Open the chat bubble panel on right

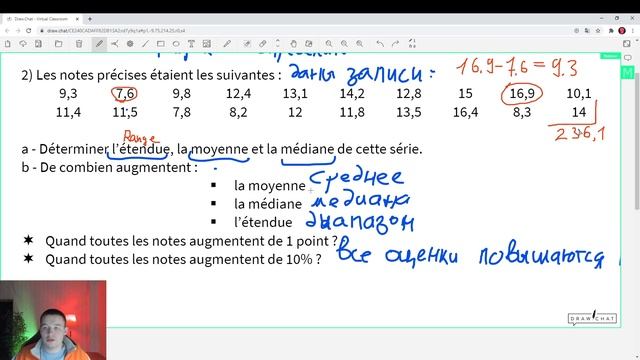click(x=628, y=58)
